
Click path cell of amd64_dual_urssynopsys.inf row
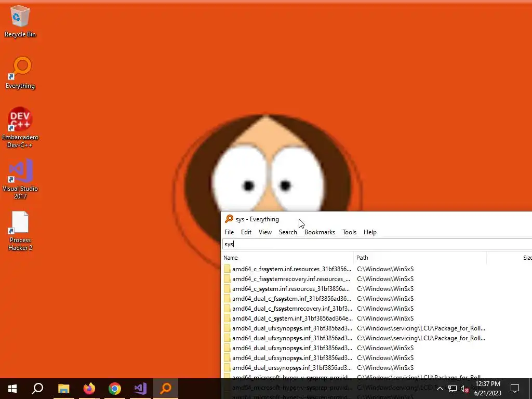coord(385,367)
